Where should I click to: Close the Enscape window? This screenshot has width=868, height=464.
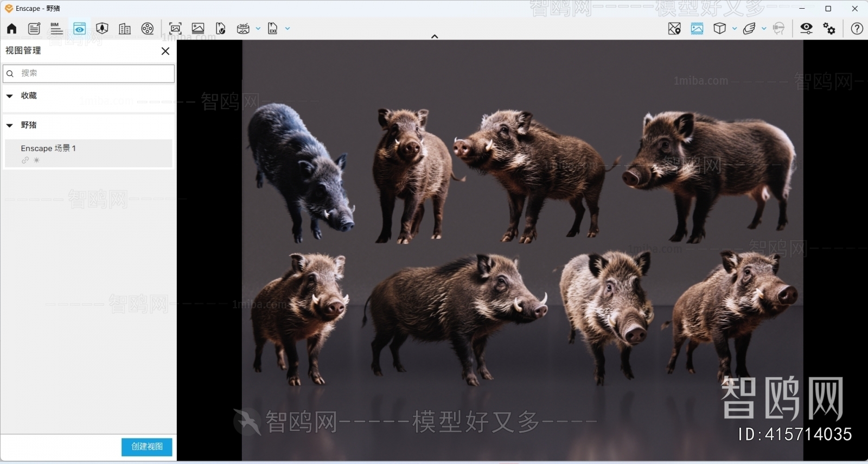tap(855, 8)
